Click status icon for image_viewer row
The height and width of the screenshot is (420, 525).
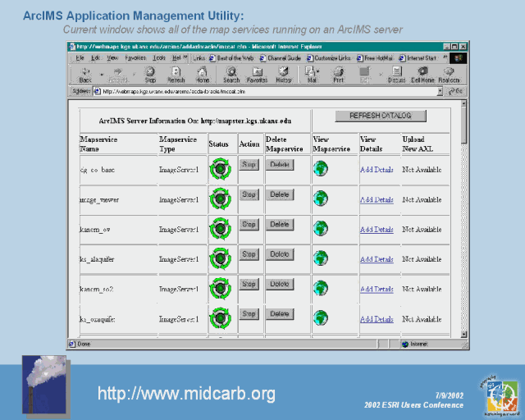point(221,199)
